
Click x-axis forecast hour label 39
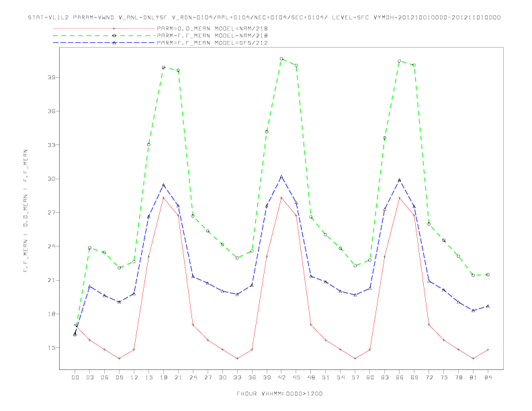pos(267,377)
